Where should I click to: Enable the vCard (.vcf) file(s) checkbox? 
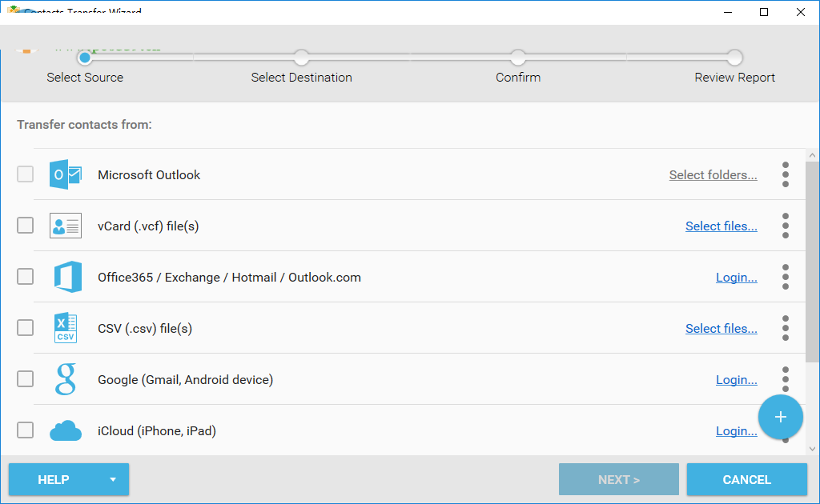26,226
